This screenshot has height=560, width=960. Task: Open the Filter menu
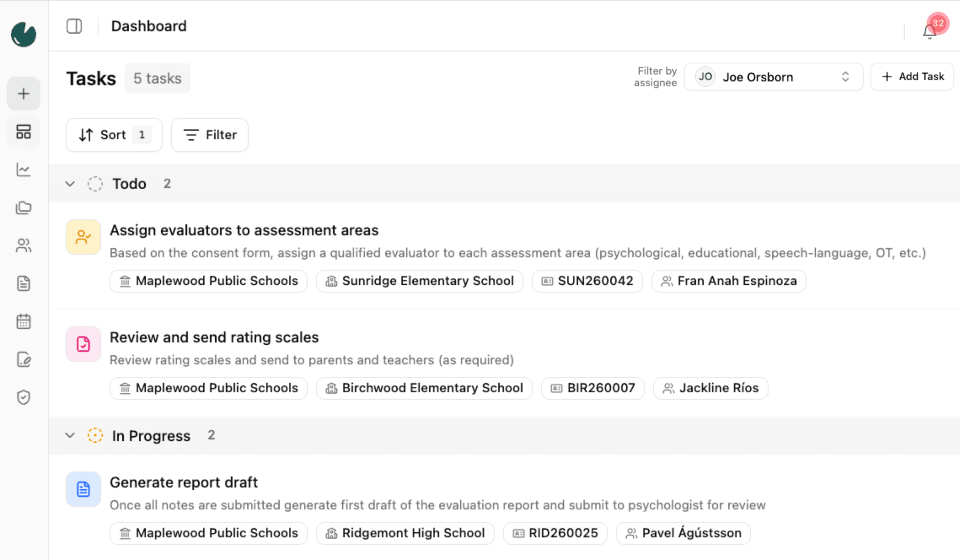(x=210, y=135)
